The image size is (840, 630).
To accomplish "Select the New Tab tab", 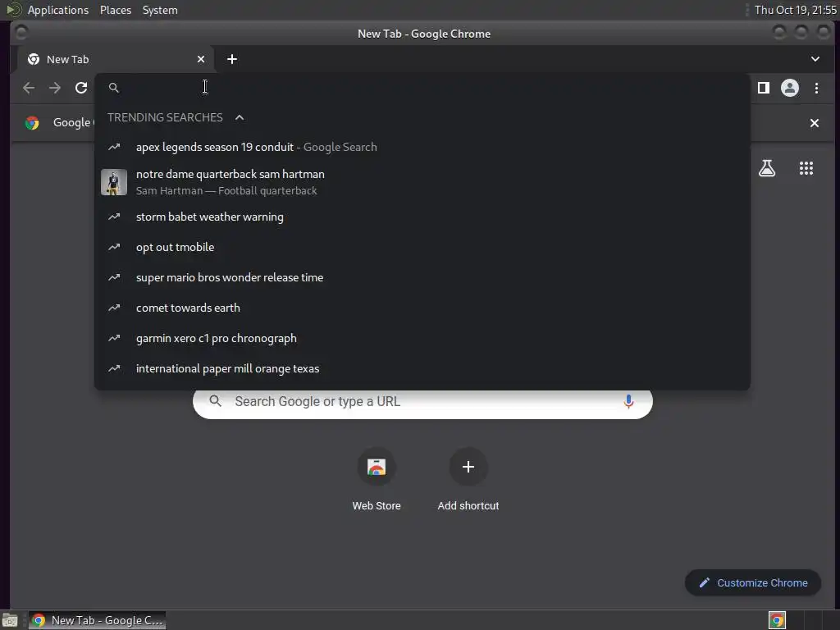I will pyautogui.click(x=115, y=59).
